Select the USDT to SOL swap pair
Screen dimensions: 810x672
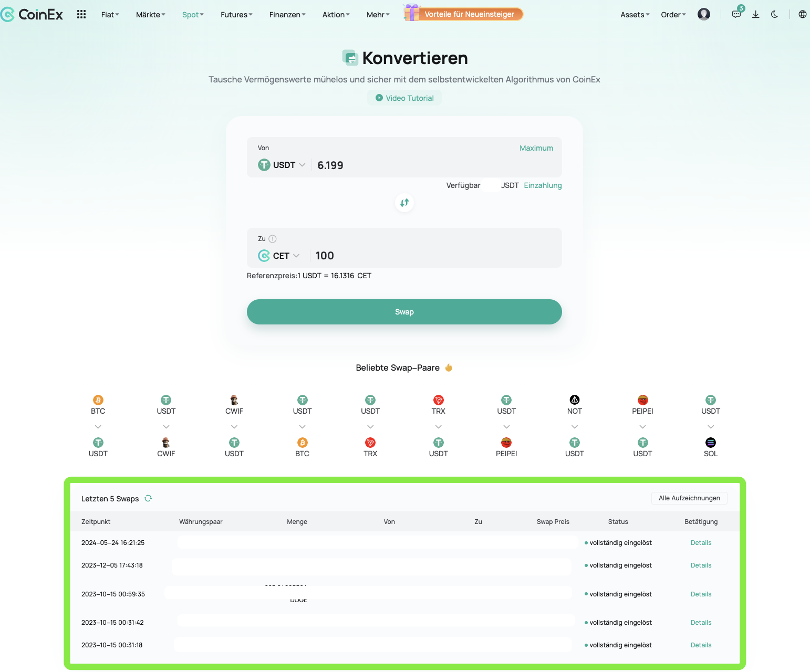[711, 426]
